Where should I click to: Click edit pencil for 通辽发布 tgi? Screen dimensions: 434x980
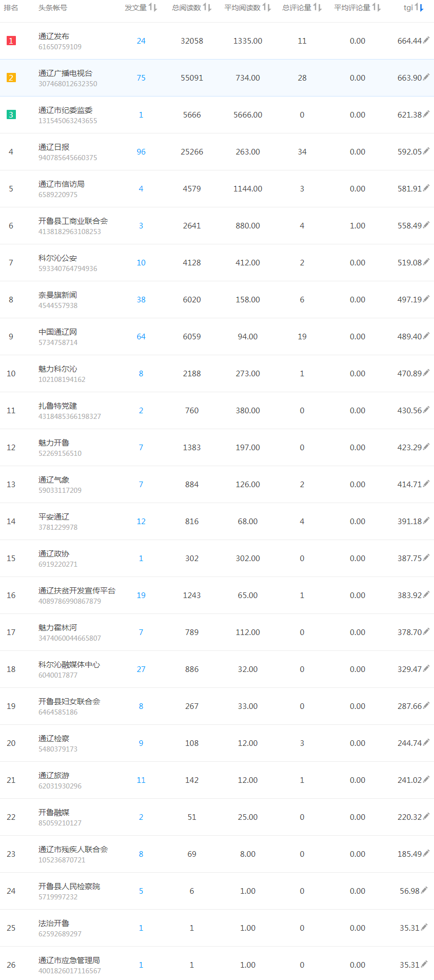426,40
